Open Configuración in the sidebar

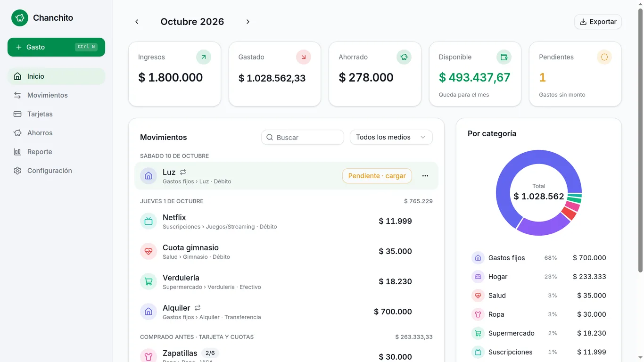click(56, 171)
